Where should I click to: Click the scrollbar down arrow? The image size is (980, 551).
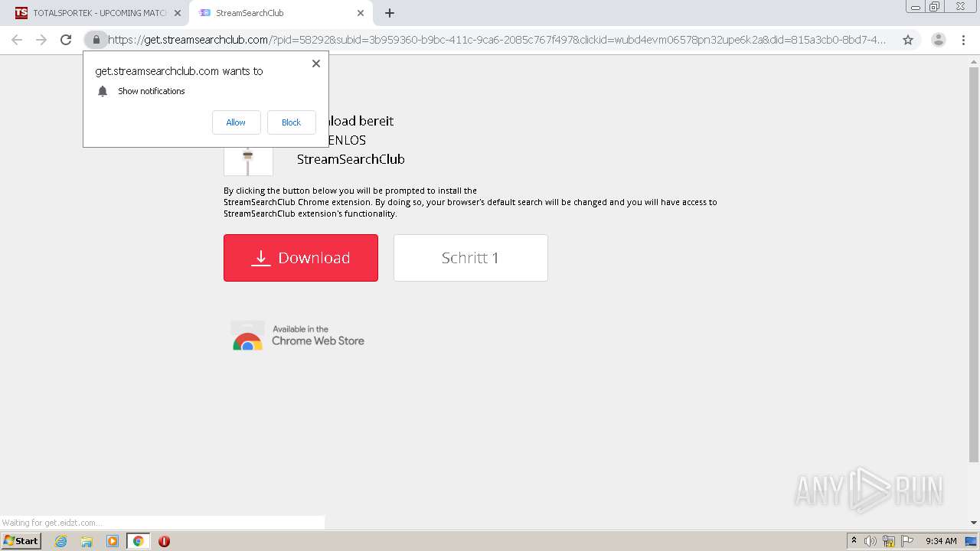coord(974,523)
